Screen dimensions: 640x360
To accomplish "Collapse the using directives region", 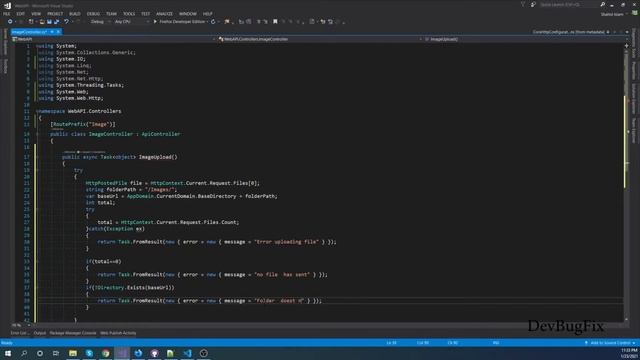I will pyautogui.click(x=37, y=46).
